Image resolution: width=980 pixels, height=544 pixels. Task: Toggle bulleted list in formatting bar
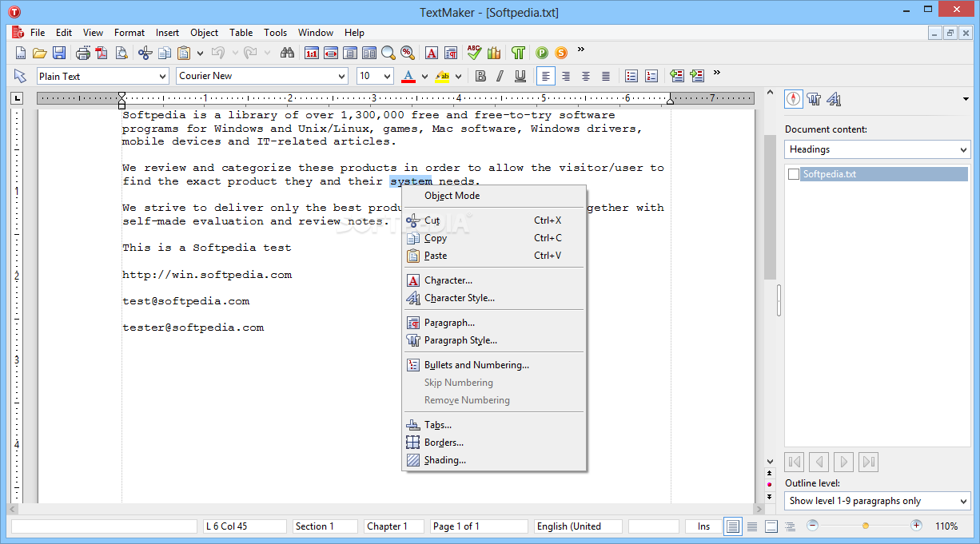(x=631, y=76)
